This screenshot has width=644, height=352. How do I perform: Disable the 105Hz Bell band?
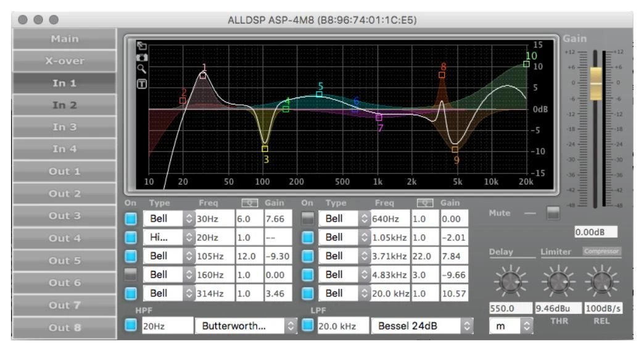(x=131, y=256)
